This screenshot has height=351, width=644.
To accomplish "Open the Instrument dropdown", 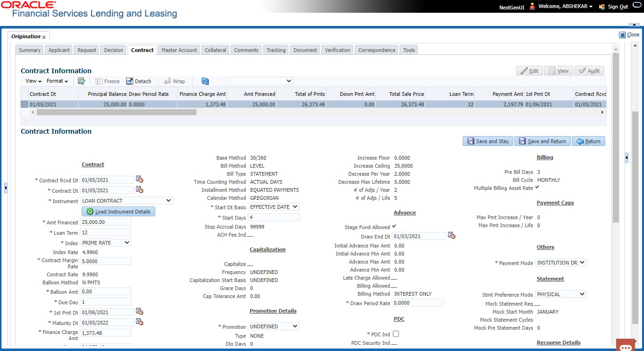I will point(127,201).
